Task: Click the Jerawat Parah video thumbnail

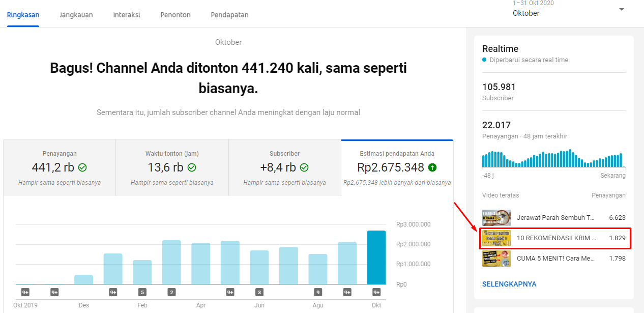Action: tap(496, 217)
